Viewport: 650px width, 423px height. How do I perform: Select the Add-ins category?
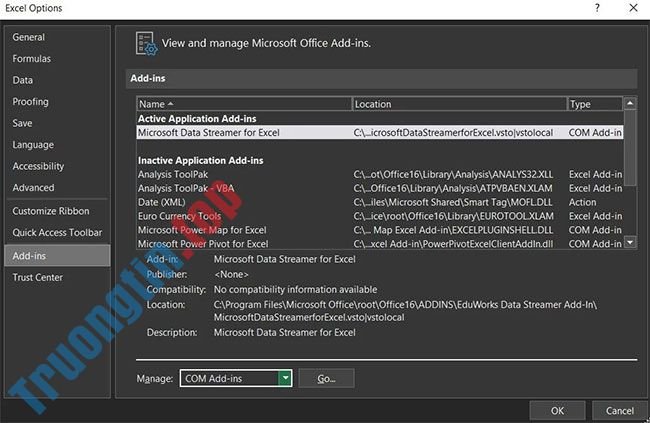(x=57, y=256)
